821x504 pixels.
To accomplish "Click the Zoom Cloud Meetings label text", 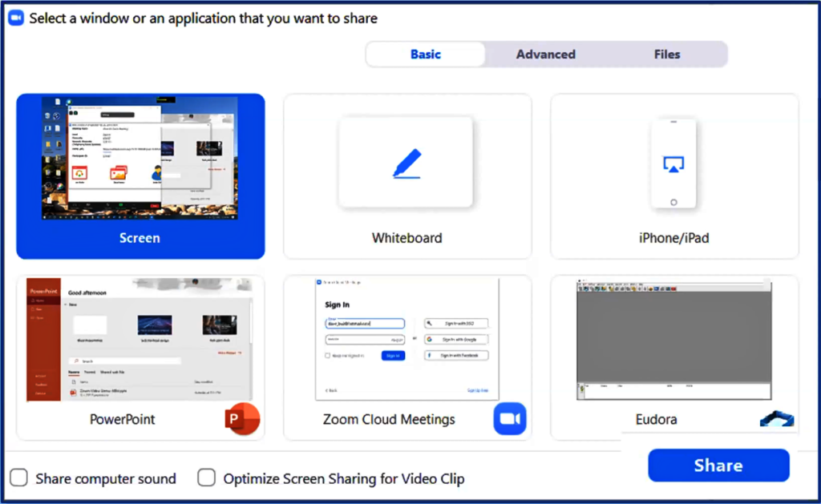I will click(x=389, y=419).
